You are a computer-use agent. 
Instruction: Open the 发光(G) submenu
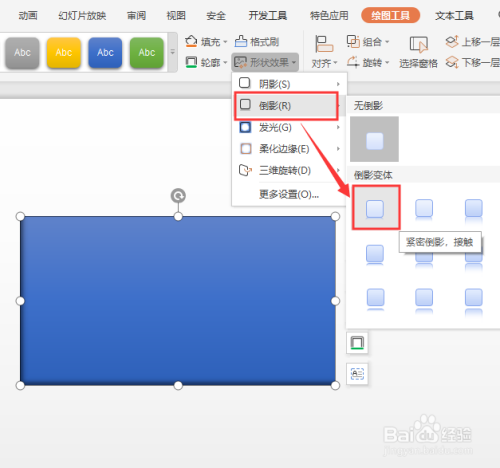(289, 127)
